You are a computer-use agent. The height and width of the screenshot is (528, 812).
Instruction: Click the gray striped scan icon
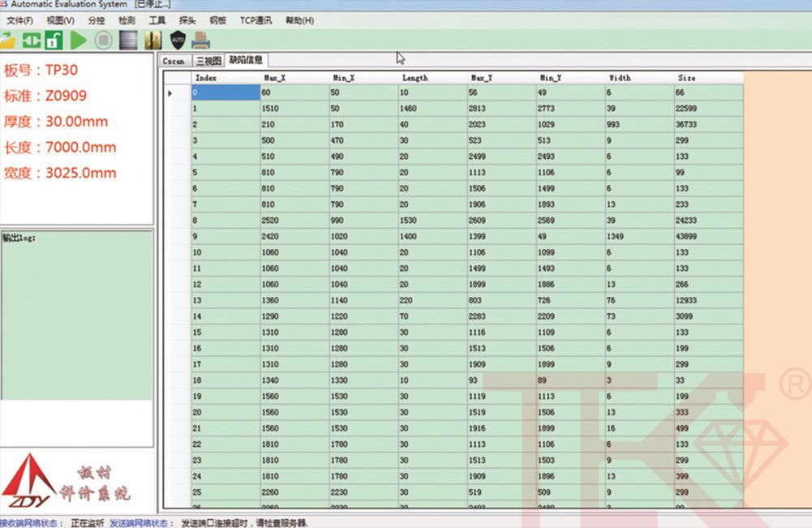[127, 40]
